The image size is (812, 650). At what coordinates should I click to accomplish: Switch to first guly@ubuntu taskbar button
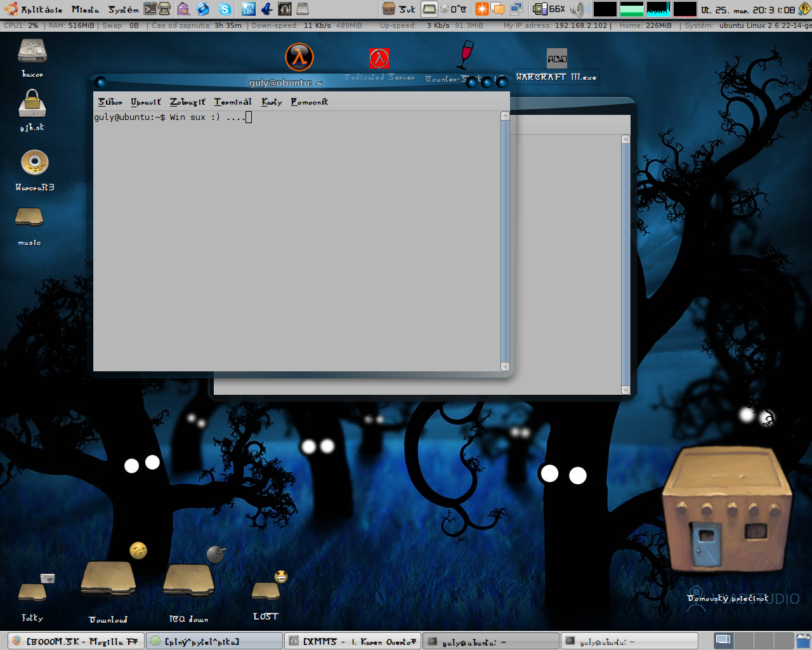(491, 641)
